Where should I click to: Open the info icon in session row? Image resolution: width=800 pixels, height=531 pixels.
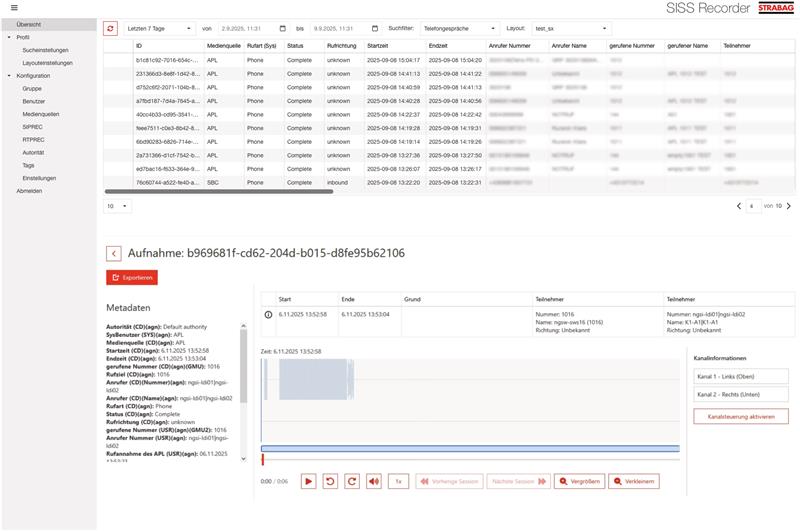[x=267, y=315]
